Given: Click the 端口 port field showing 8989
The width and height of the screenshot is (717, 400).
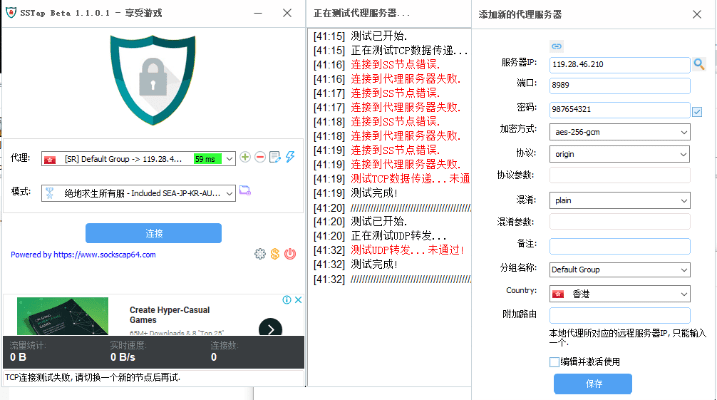Looking at the screenshot, I should pos(620,85).
